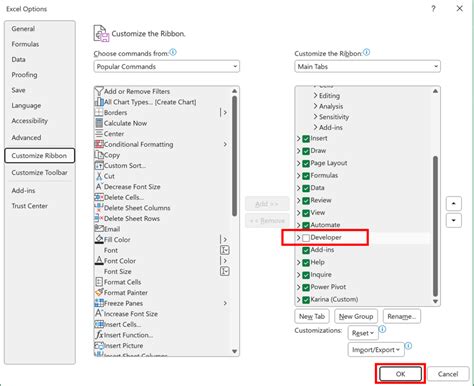Open the Choose commands from dropdown
474x386 pixels.
pyautogui.click(x=166, y=66)
